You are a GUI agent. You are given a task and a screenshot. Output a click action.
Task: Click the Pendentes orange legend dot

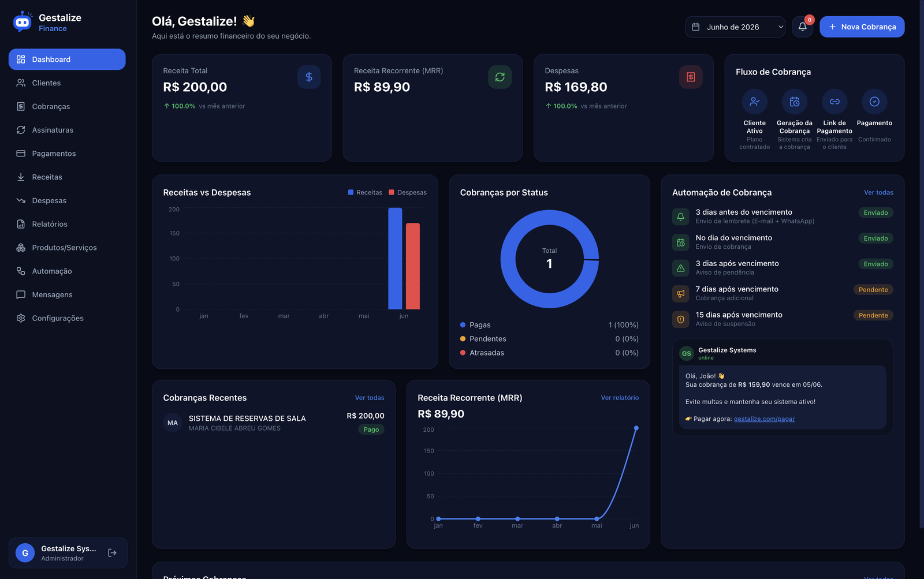click(x=463, y=339)
